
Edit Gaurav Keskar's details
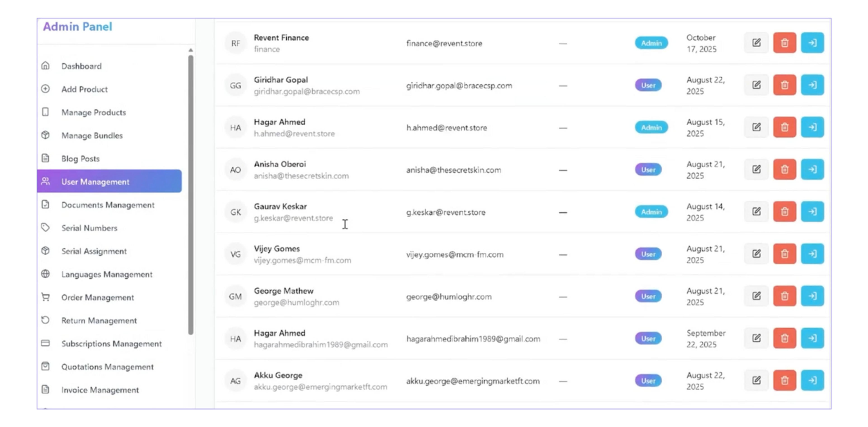757,211
